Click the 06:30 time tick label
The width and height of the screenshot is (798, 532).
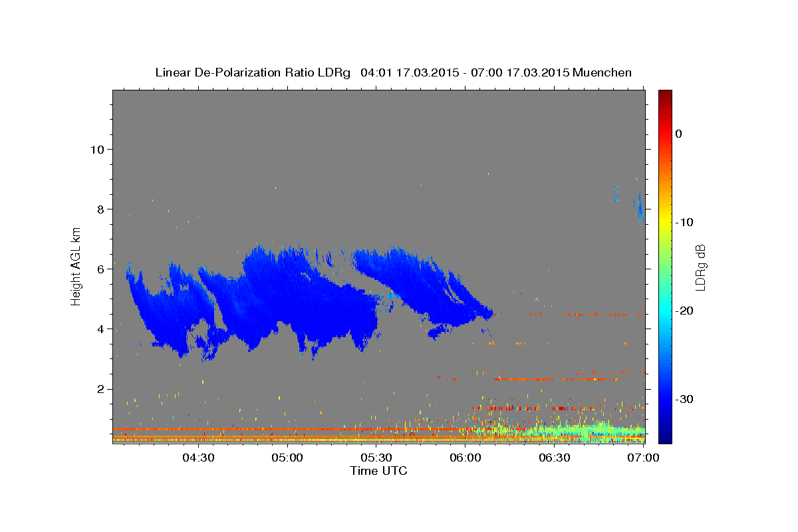tap(555, 458)
